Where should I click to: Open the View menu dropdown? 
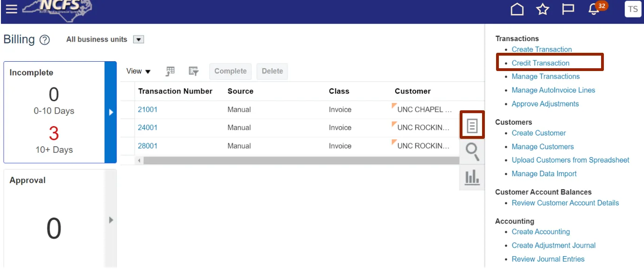point(139,71)
